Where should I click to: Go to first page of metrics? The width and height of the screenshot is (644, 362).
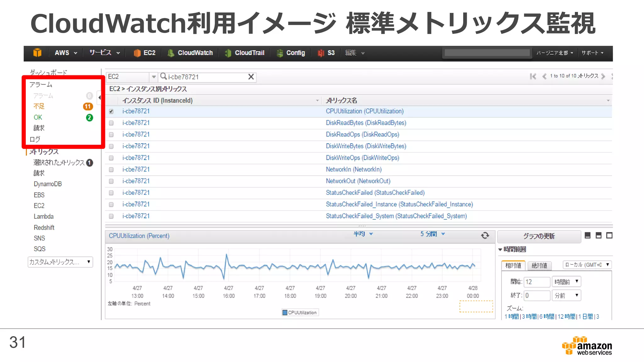[533, 76]
